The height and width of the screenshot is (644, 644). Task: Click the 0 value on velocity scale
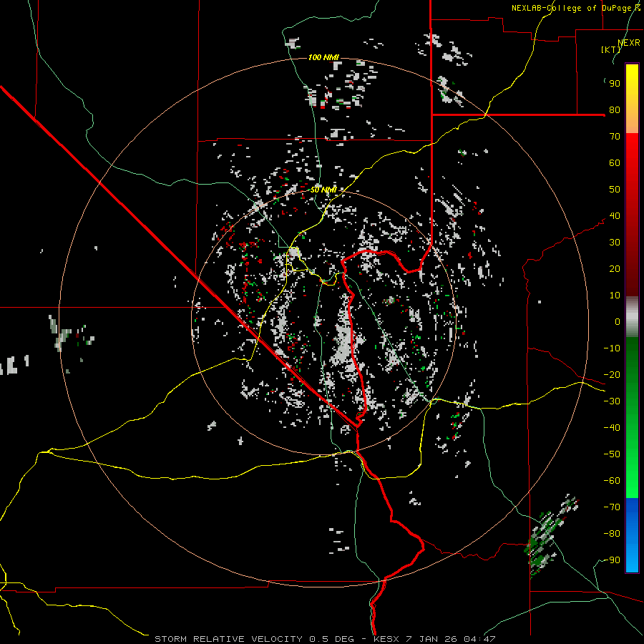(x=618, y=322)
